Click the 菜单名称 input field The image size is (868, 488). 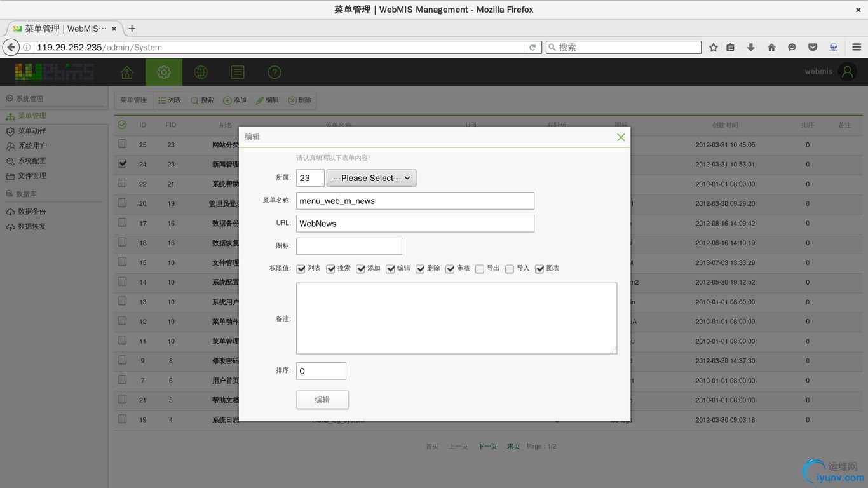[415, 201]
